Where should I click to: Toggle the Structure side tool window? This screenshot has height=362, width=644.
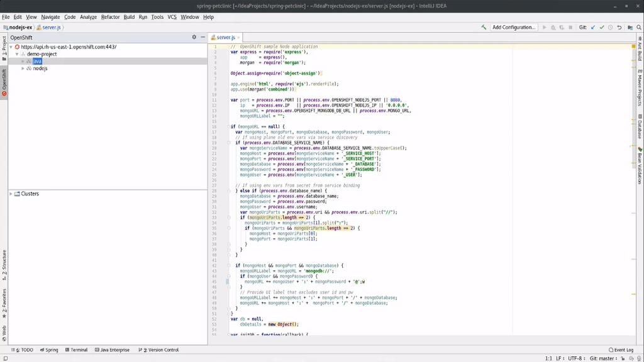[4, 265]
